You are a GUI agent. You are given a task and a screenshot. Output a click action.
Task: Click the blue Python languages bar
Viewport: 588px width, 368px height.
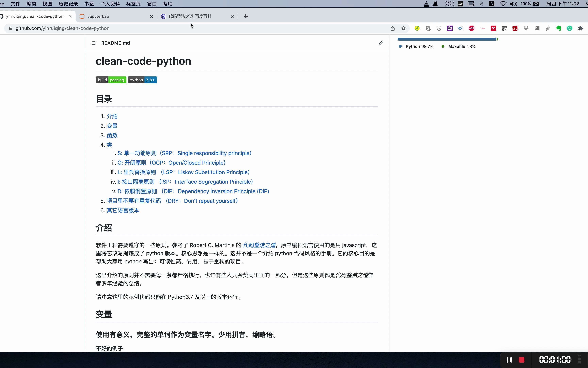447,39
